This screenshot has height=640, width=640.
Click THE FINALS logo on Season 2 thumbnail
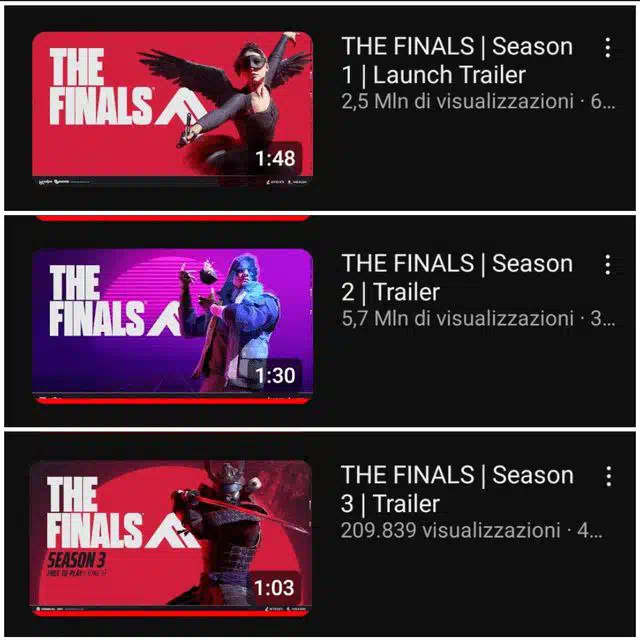click(115, 300)
